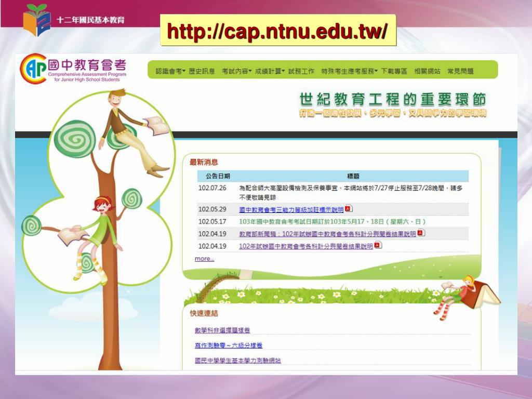Viewport: 532px width, 399px height.
Task: Open the 歷史訊息 menu item
Action: pos(202,71)
